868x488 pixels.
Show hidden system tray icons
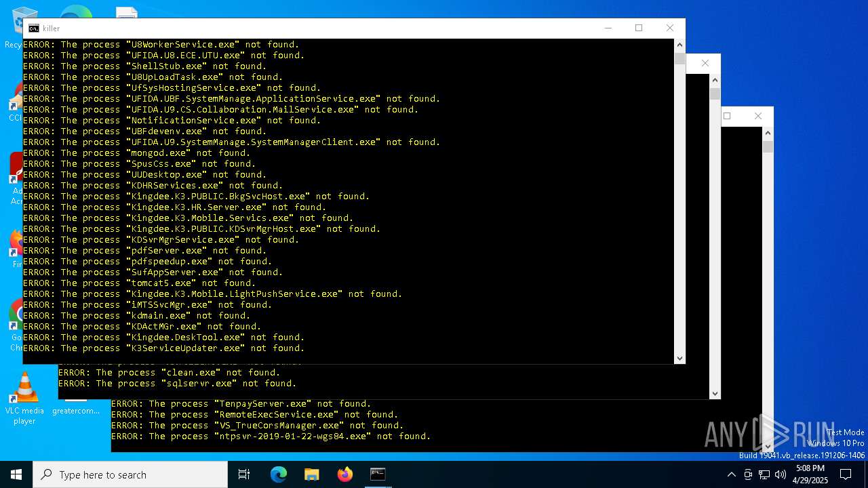tap(731, 474)
